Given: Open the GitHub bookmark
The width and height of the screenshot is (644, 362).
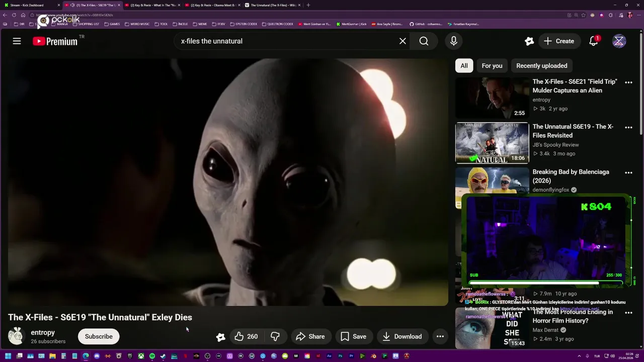Looking at the screenshot, I should click(x=426, y=24).
